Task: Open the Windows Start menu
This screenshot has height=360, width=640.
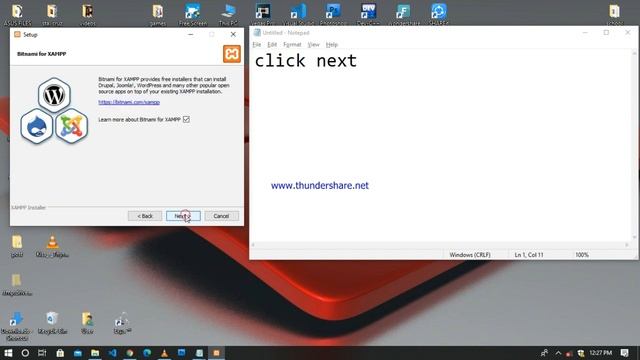Action: click(x=8, y=353)
